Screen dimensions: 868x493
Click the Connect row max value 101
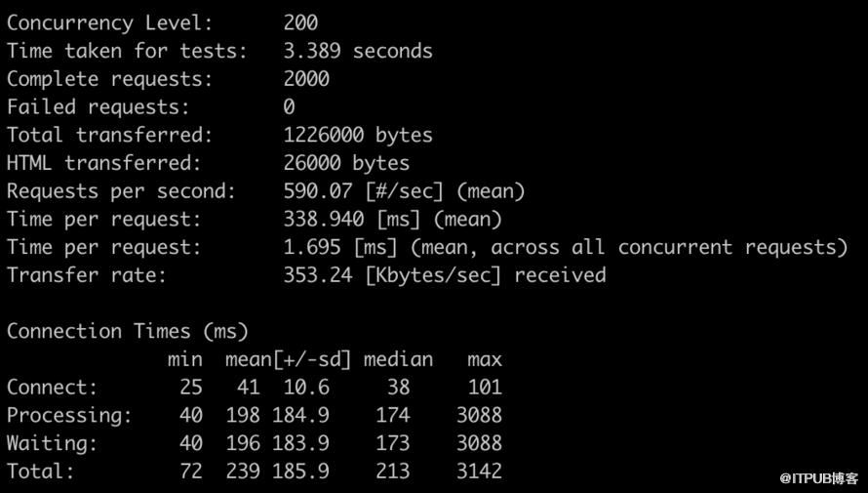click(x=485, y=388)
